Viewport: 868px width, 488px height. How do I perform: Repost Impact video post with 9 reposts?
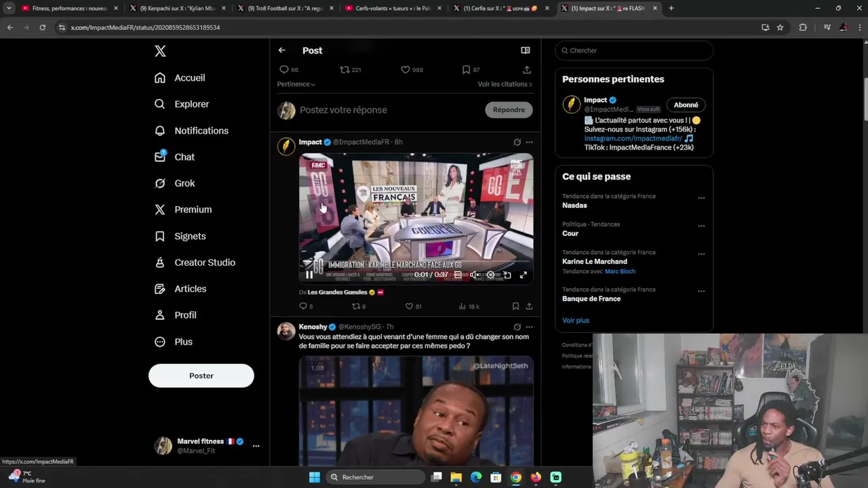coord(358,306)
